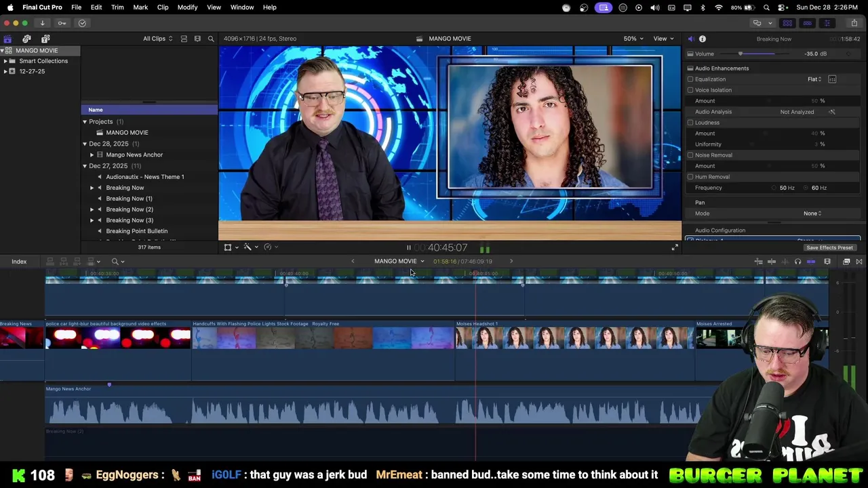Show the Libraries sidebar clapperboard icon
This screenshot has width=868, height=488.
pyautogui.click(x=7, y=39)
